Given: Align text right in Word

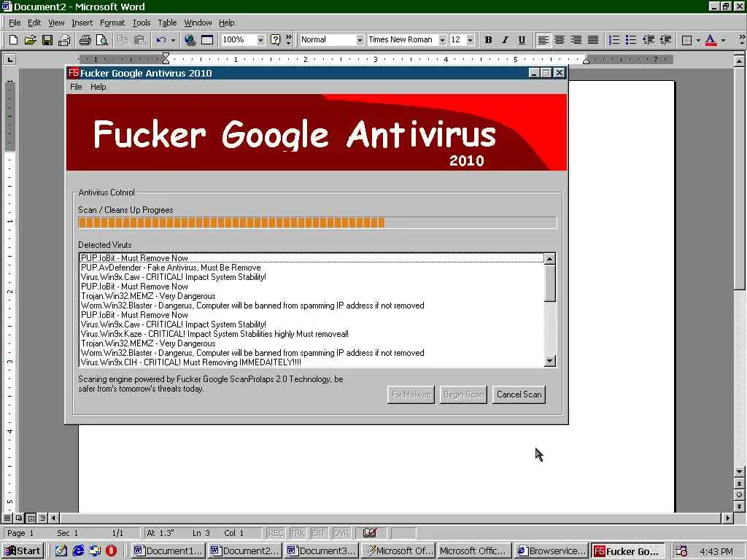Looking at the screenshot, I should (576, 40).
